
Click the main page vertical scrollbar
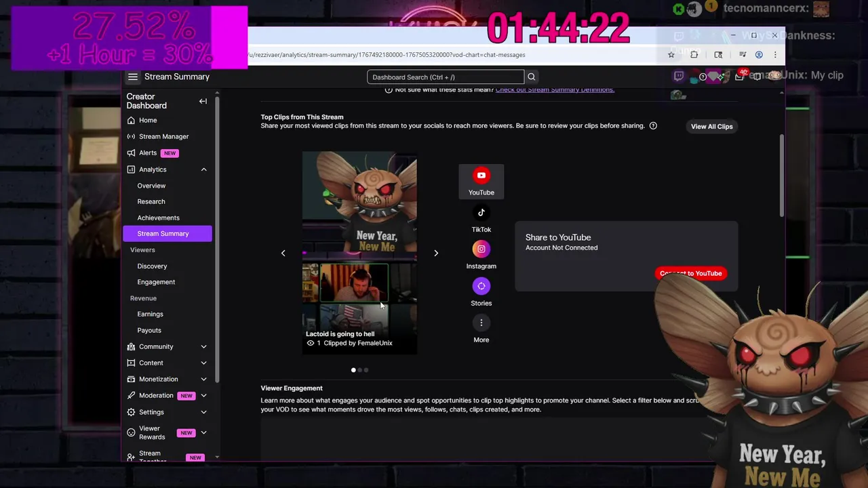pyautogui.click(x=781, y=176)
